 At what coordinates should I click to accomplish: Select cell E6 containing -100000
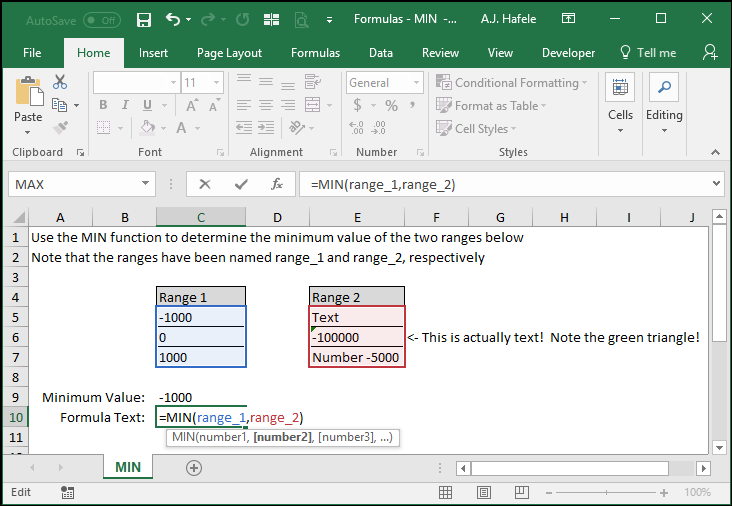357,337
